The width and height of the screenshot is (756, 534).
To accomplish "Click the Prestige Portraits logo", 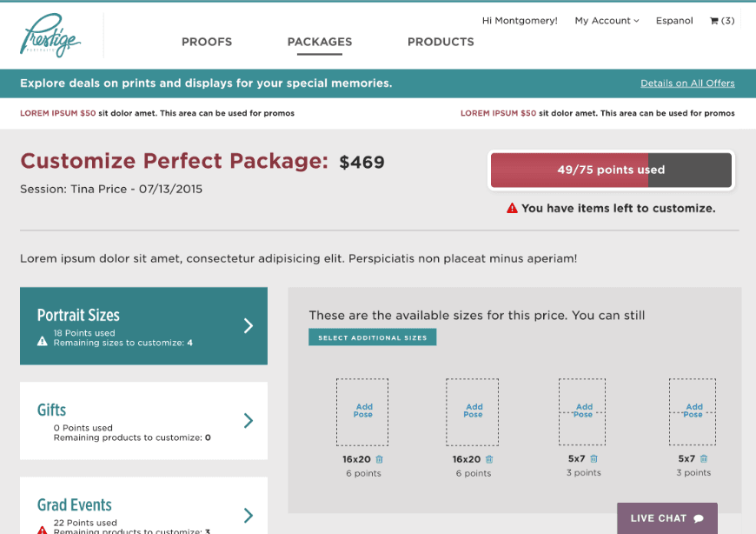I will click(x=50, y=36).
